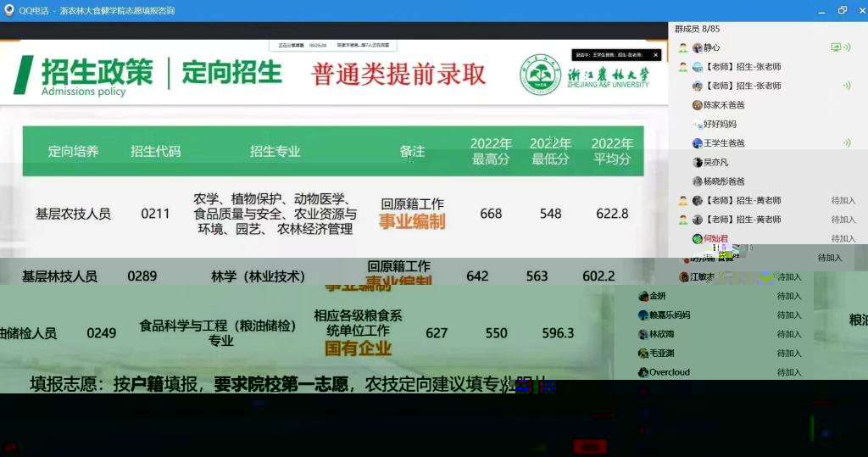Click 待加入 status next to 何灿君

[x=843, y=239]
